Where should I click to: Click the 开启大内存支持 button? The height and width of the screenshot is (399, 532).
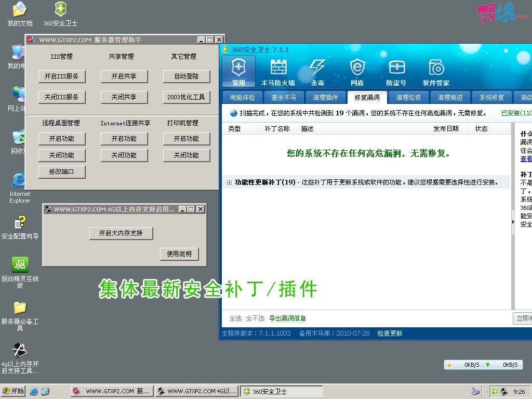[x=121, y=233]
